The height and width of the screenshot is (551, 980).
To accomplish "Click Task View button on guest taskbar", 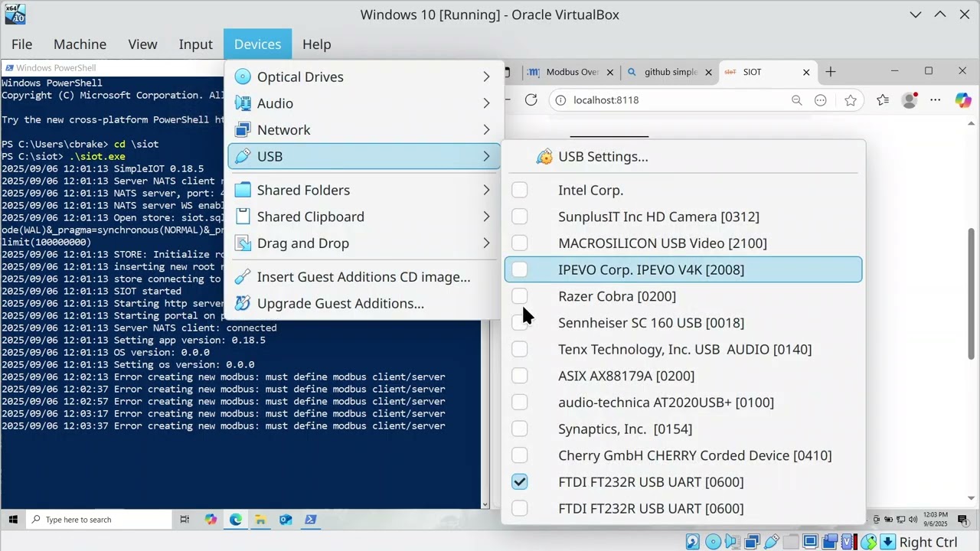I will (x=185, y=520).
